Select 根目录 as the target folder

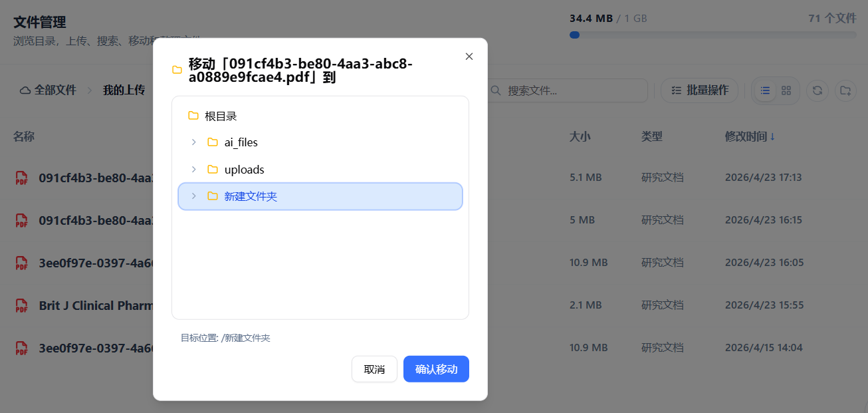click(320, 116)
